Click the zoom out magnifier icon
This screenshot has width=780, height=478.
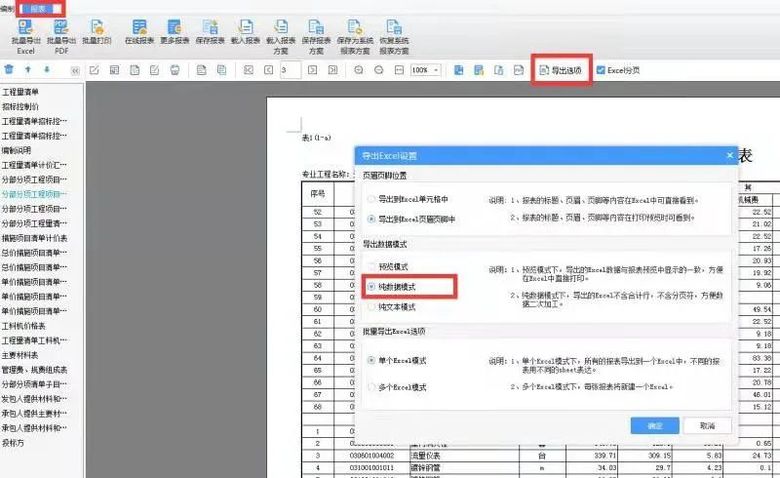(379, 70)
